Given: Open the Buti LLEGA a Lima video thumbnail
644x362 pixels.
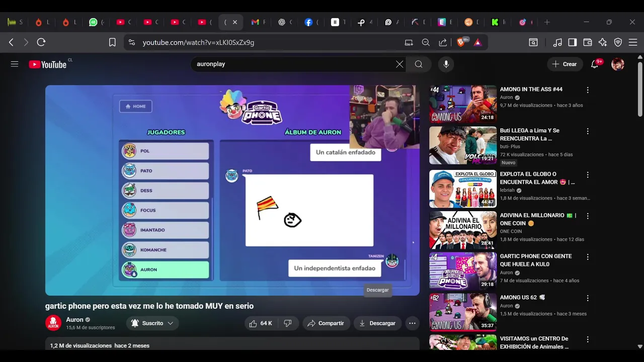Looking at the screenshot, I should tap(463, 145).
